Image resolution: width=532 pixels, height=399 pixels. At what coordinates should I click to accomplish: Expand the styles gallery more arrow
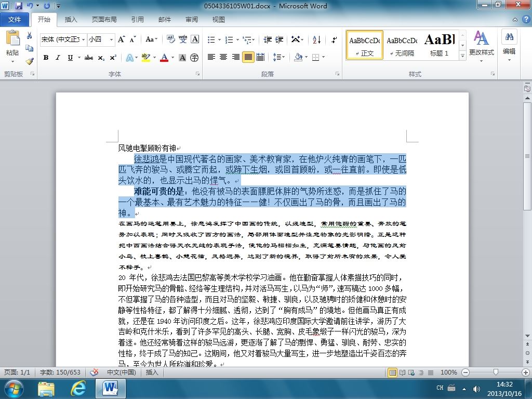click(462, 55)
